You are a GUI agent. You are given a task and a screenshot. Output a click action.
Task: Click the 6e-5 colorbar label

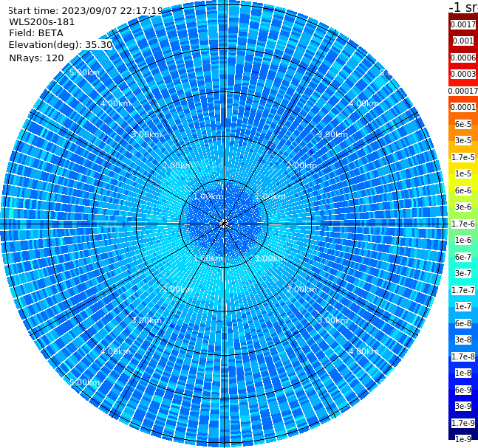[463, 124]
